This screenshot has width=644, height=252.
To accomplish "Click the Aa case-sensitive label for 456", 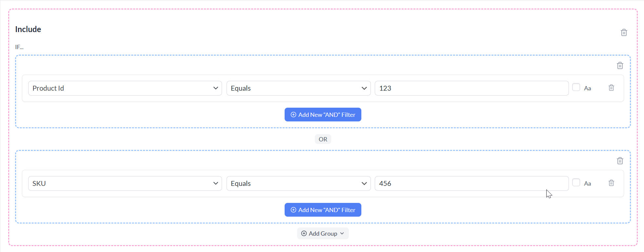I will (x=587, y=184).
